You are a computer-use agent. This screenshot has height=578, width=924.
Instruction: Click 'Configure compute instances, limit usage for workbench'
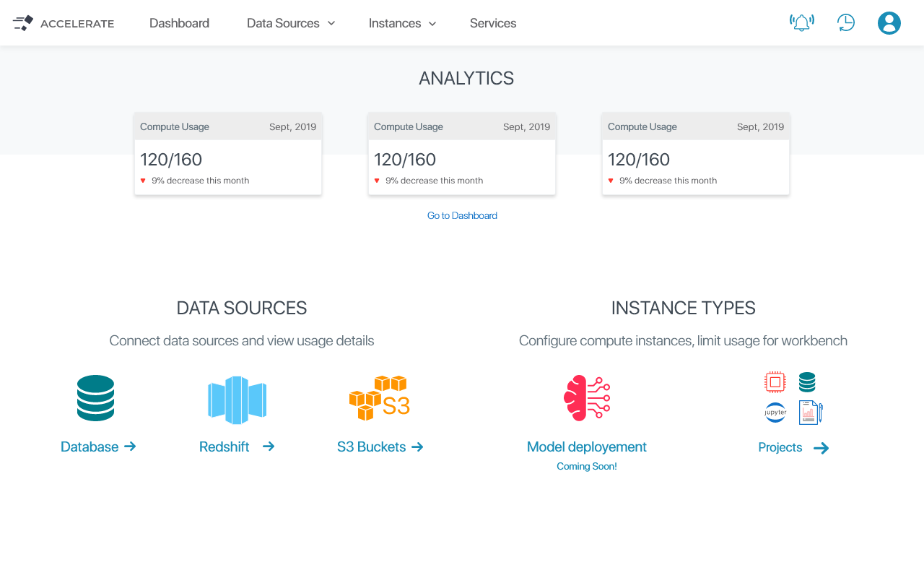683,340
